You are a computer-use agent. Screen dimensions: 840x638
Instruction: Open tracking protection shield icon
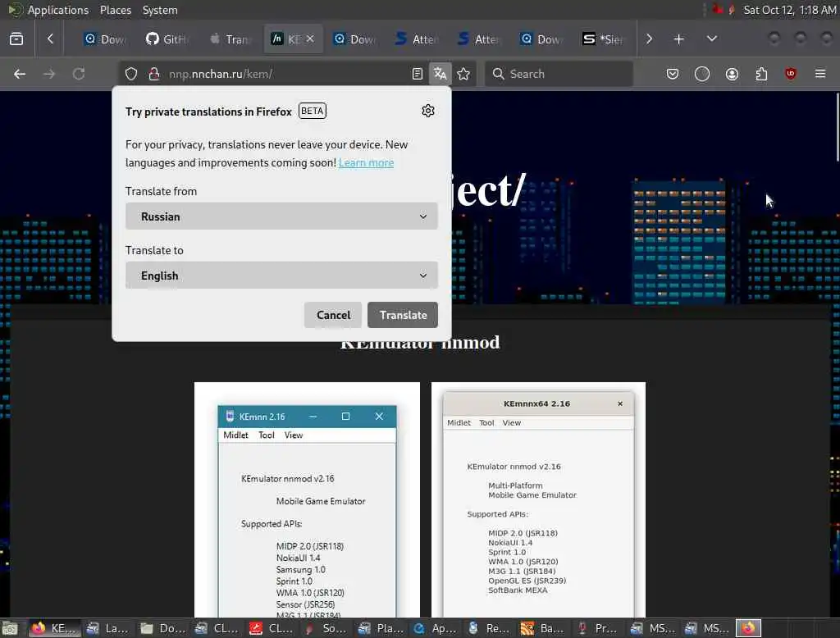[x=131, y=74]
